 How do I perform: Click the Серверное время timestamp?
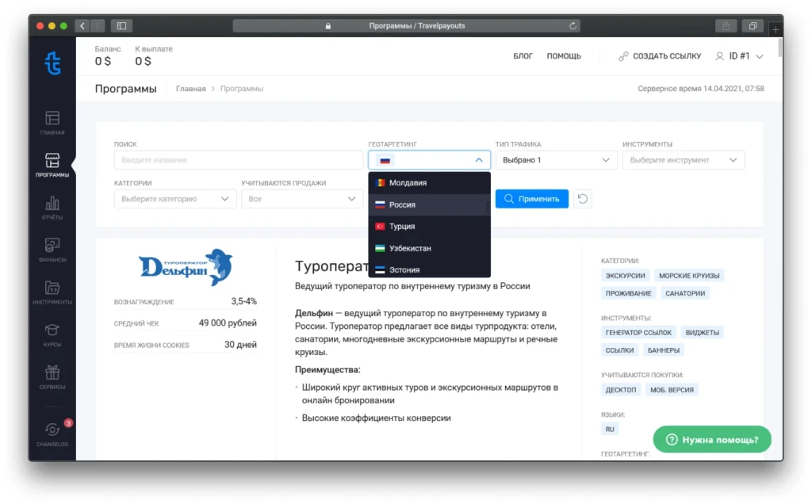coord(701,89)
